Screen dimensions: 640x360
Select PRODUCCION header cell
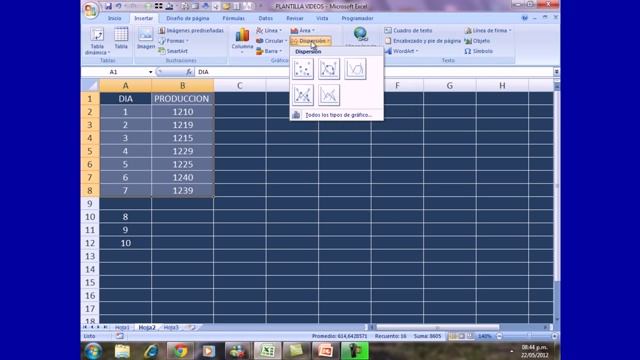[182, 98]
